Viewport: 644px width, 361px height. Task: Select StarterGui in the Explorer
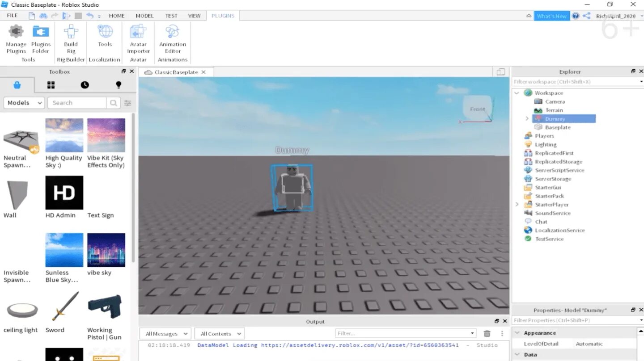tap(548, 187)
